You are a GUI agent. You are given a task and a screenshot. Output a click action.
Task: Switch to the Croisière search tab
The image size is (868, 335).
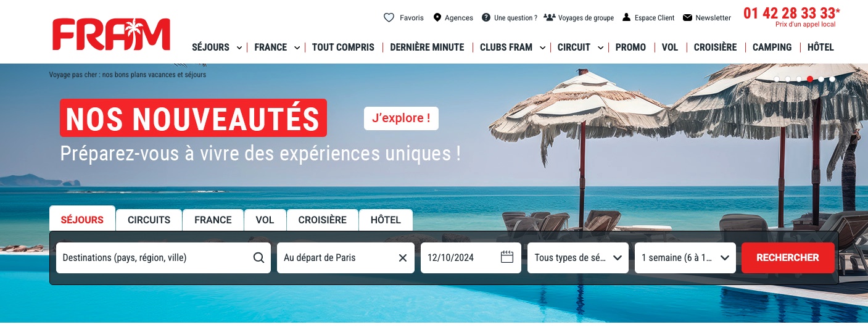pos(322,220)
